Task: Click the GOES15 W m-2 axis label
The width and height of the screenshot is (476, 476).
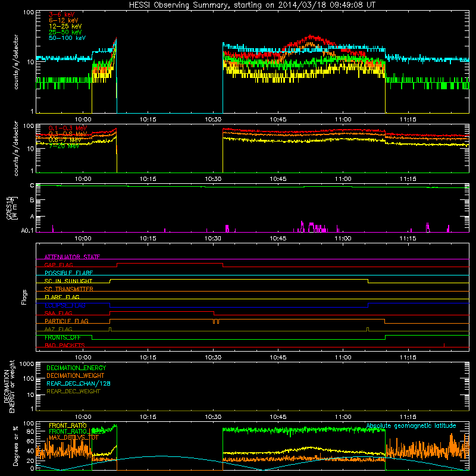Action: pyautogui.click(x=12, y=208)
